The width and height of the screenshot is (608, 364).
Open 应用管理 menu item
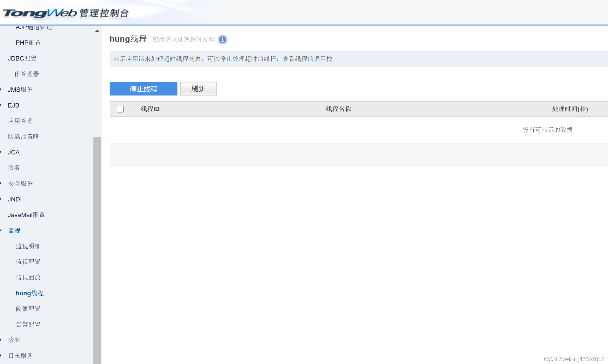tap(20, 121)
